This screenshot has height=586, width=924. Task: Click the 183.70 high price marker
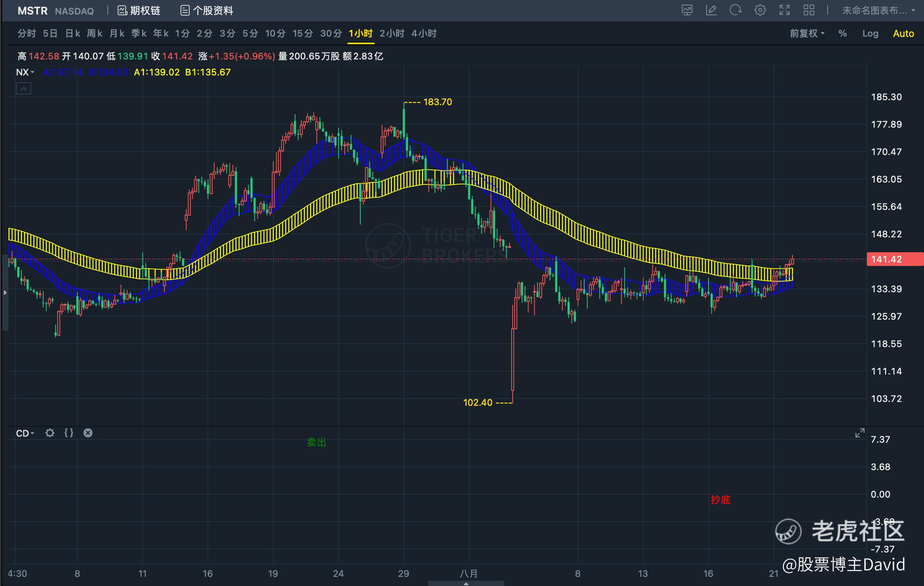pos(438,102)
